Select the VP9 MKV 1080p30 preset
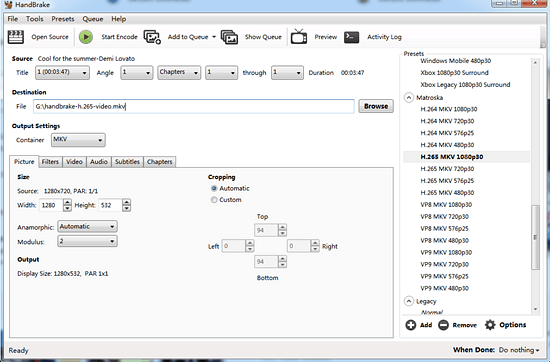Image resolution: width=550 pixels, height=362 pixels. point(446,253)
